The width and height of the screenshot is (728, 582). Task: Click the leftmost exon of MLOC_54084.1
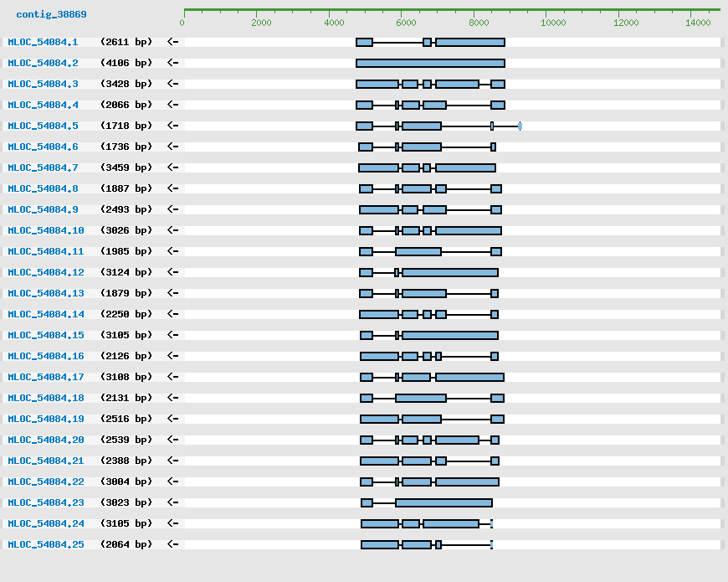pos(364,42)
